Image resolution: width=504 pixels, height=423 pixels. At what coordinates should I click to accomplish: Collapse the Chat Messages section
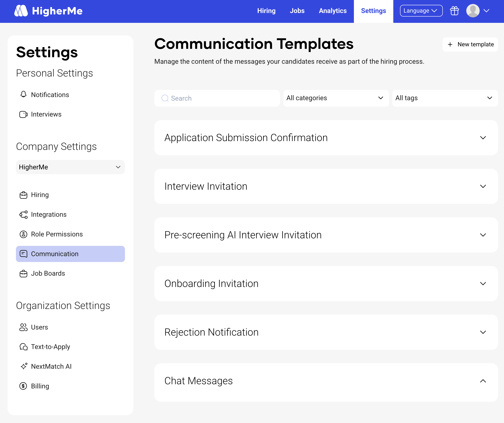(483, 381)
